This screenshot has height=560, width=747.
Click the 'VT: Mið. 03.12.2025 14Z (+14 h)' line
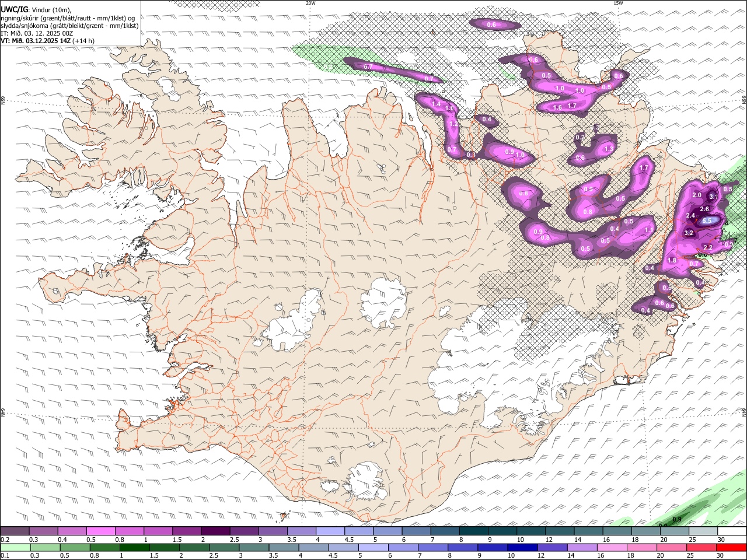coord(47,41)
